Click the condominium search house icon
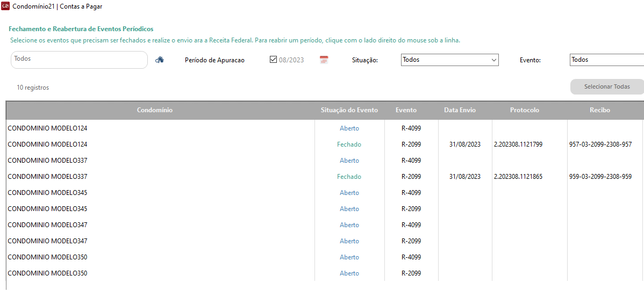Image resolution: width=644 pixels, height=290 pixels. 159,60
